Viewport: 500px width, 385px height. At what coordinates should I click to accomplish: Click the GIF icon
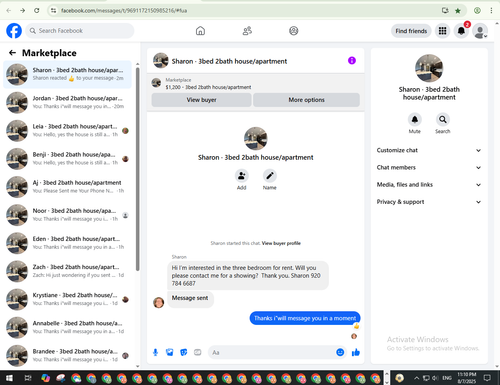click(x=198, y=352)
